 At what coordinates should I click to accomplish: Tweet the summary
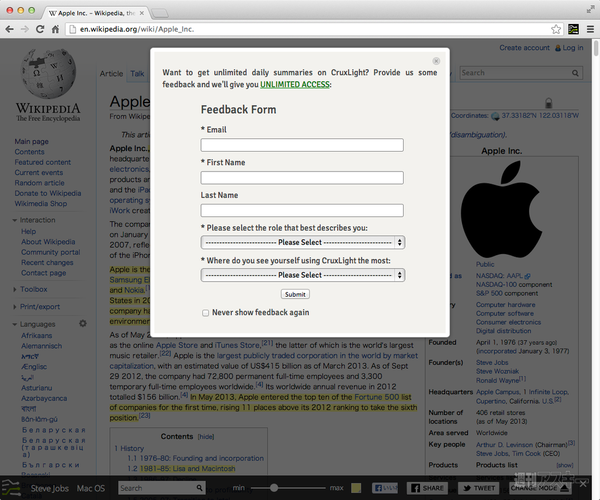[479, 488]
